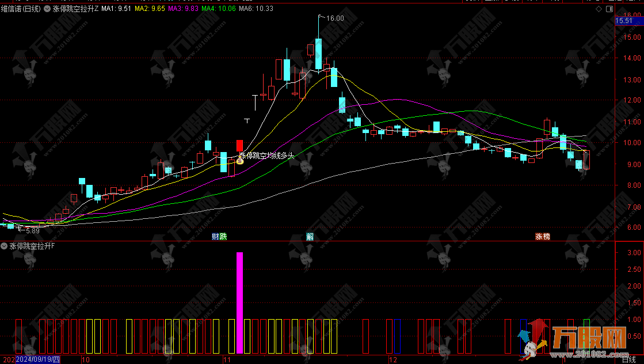Click the 5.89 low price marker
The image size is (644, 364).
[x=32, y=231]
